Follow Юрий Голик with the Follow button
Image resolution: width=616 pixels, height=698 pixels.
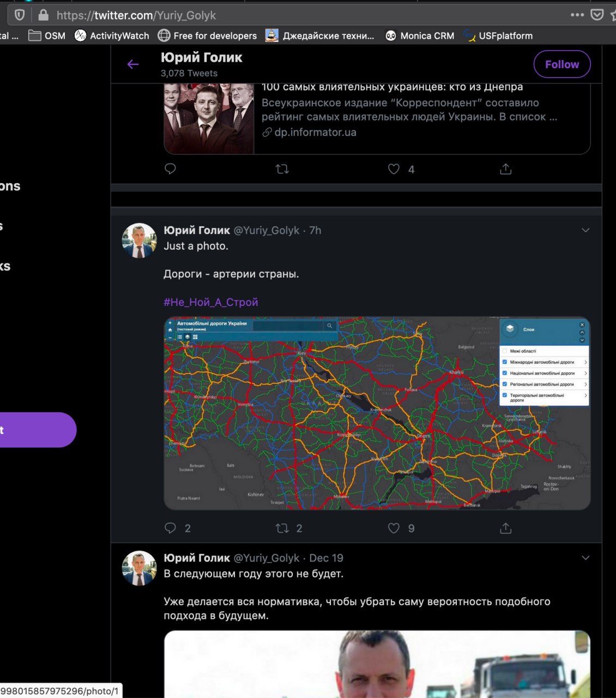click(562, 64)
